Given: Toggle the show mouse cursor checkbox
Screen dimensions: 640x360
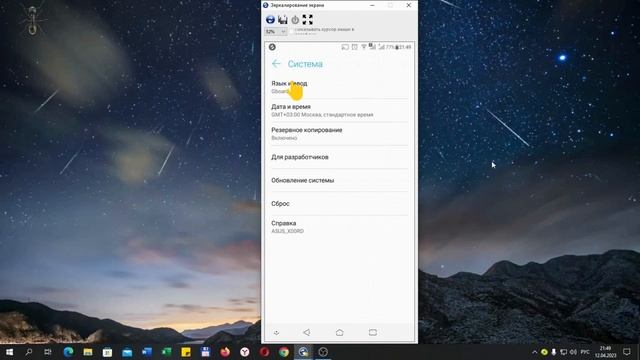Looking at the screenshot, I should coord(291,30).
